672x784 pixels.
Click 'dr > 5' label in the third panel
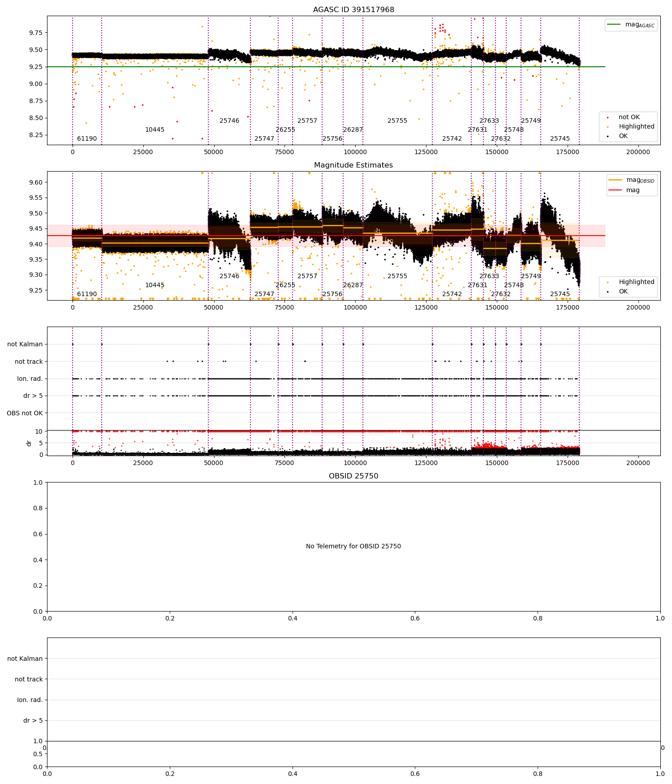[x=33, y=396]
